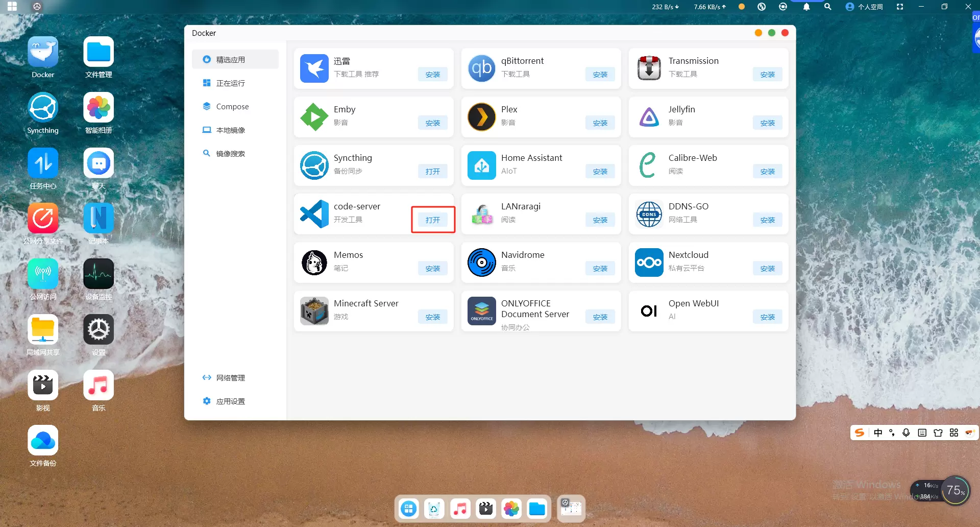Click the notification bell in top bar
The width and height of the screenshot is (980, 527).
(806, 7)
